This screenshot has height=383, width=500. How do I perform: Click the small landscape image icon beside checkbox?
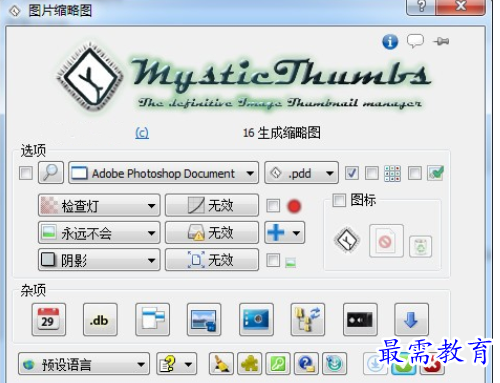291,263
